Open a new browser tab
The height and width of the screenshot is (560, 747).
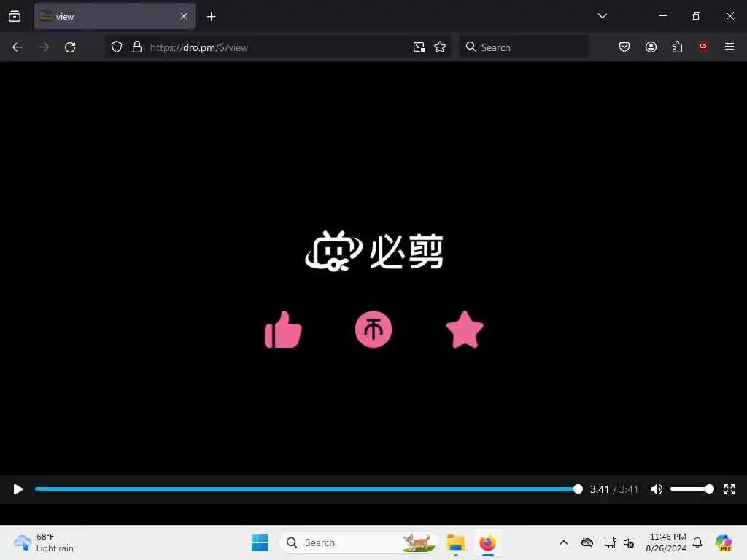click(211, 17)
